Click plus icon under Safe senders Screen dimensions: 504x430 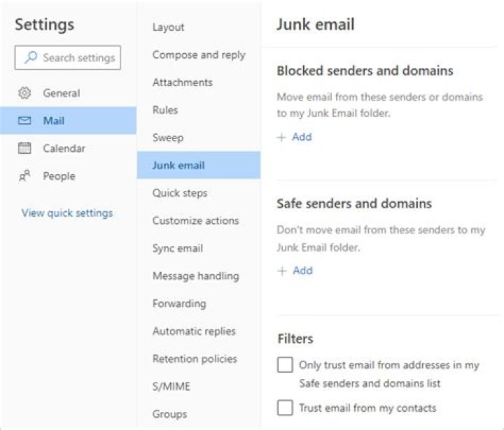point(281,271)
